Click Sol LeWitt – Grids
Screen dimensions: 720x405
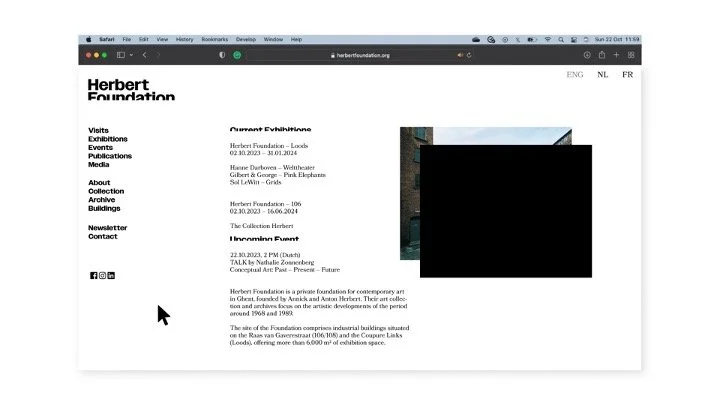(255, 182)
